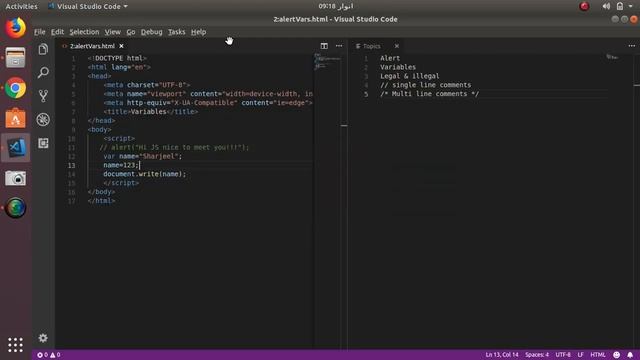
Task: Click the 'Variables' line in Topics editor
Action: click(398, 67)
